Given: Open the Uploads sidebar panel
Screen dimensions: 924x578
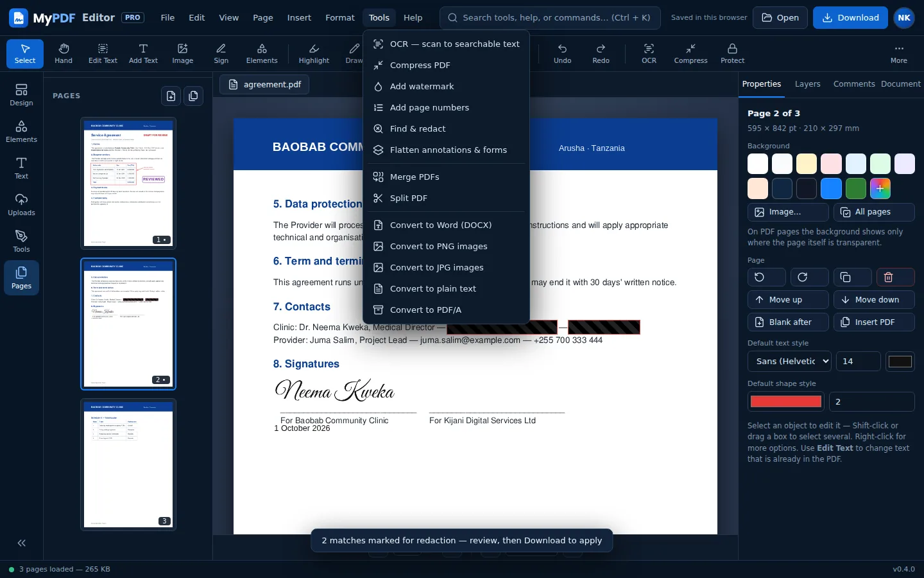Looking at the screenshot, I should 21,205.
